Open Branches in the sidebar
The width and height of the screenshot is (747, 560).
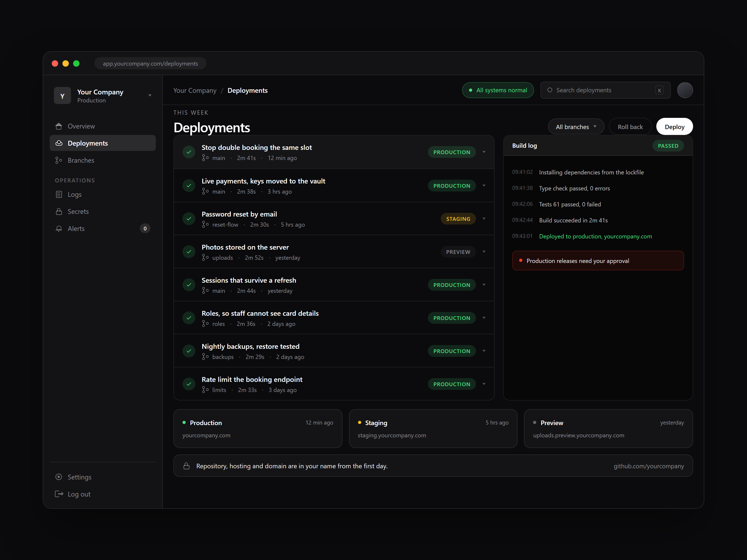[x=103, y=160]
